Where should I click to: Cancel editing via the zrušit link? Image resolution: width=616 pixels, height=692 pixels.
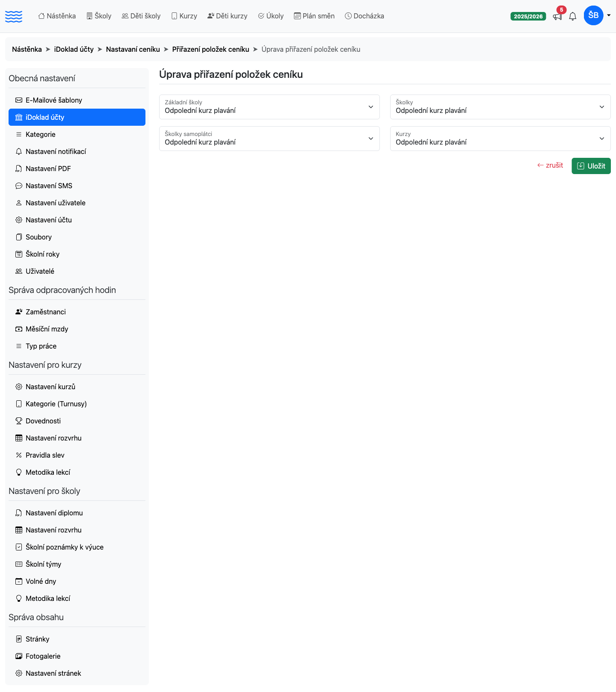tap(550, 165)
